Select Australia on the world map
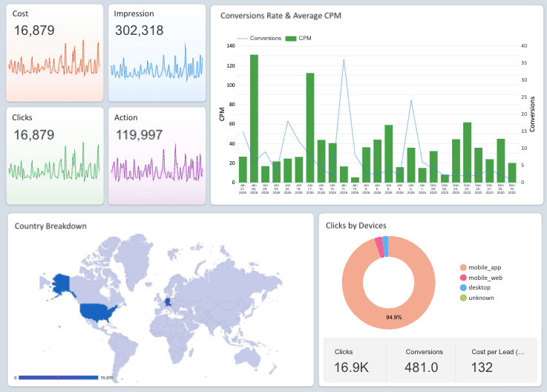Viewport: 547px width, 392px height. (249, 356)
